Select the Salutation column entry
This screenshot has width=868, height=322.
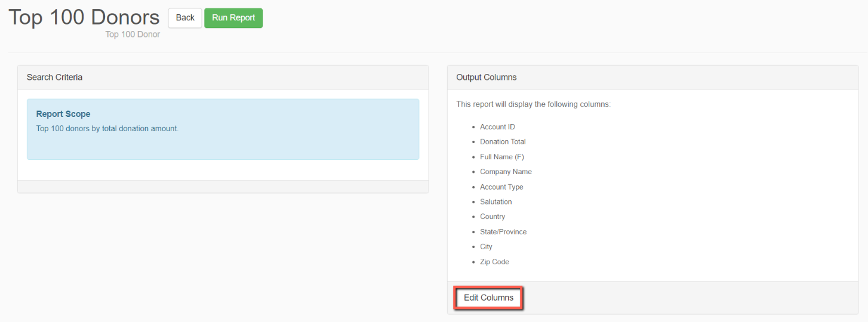(496, 202)
